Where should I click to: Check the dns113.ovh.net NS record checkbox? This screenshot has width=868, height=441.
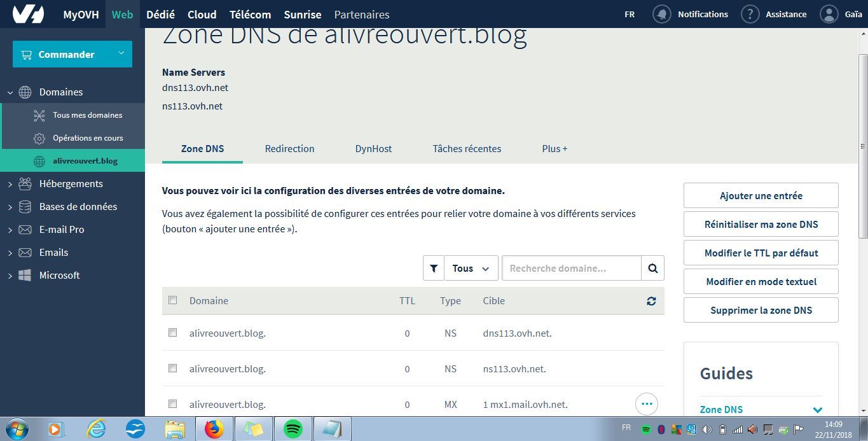pyautogui.click(x=172, y=333)
